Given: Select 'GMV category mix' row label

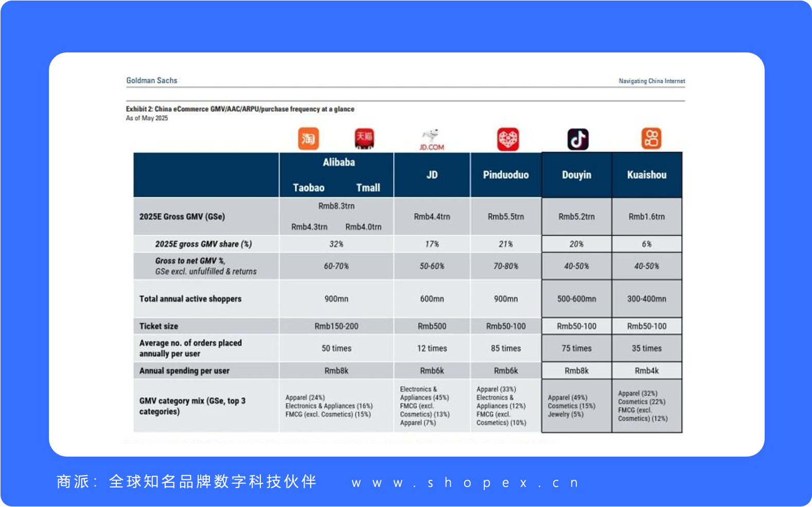Looking at the screenshot, I should pos(192,406).
